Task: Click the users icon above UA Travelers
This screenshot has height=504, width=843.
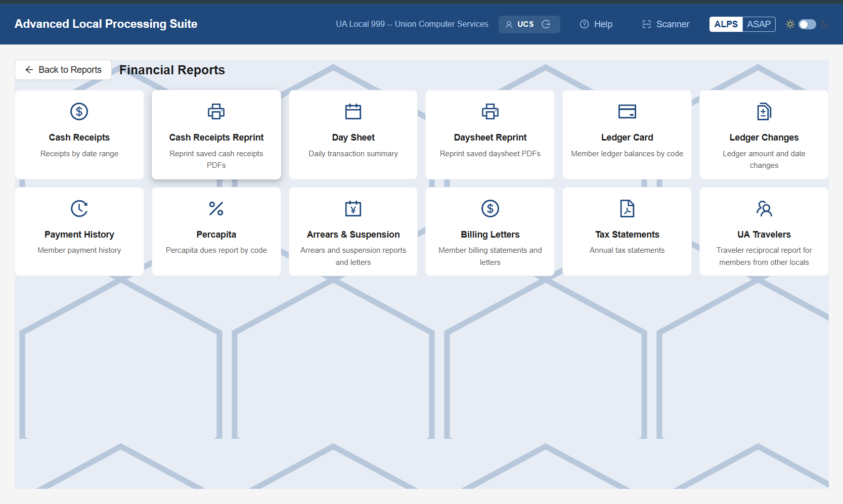Action: [764, 208]
